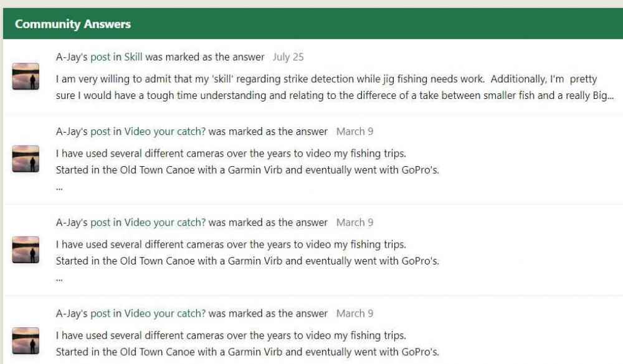Open 'Video your catch?' in the first March 9 entry

(165, 132)
